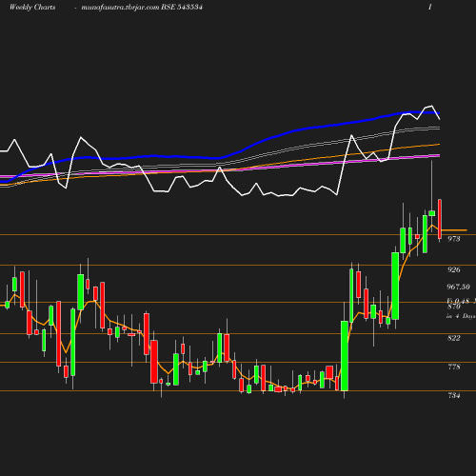
Task: Click the 734 price level label
Action: [x=454, y=395]
